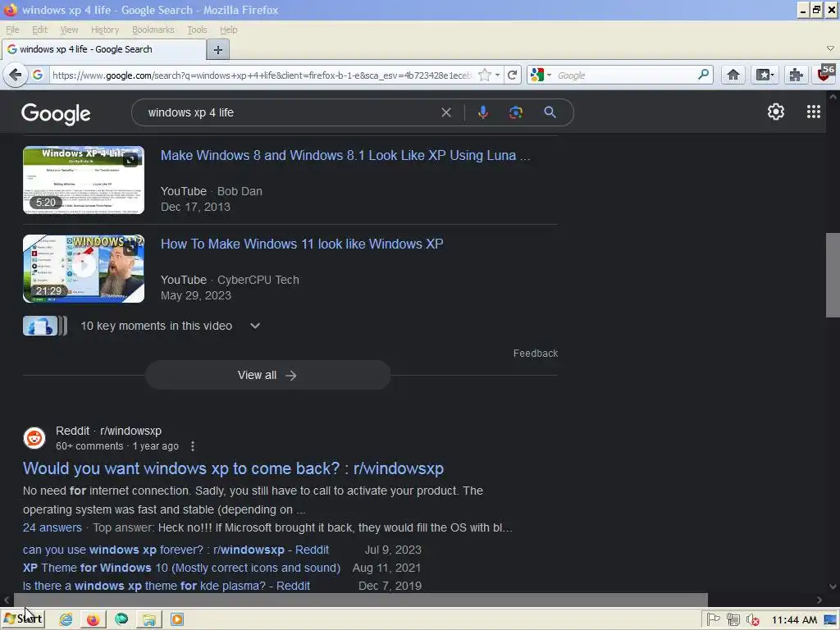This screenshot has width=840, height=630.
Task: Expand '10 key moments in this video'
Action: pyautogui.click(x=171, y=326)
